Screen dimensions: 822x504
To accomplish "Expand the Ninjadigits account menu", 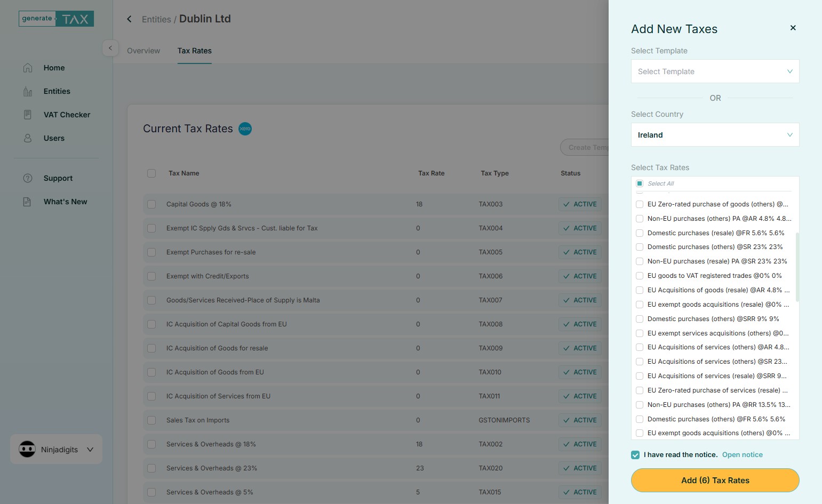I will 90,450.
